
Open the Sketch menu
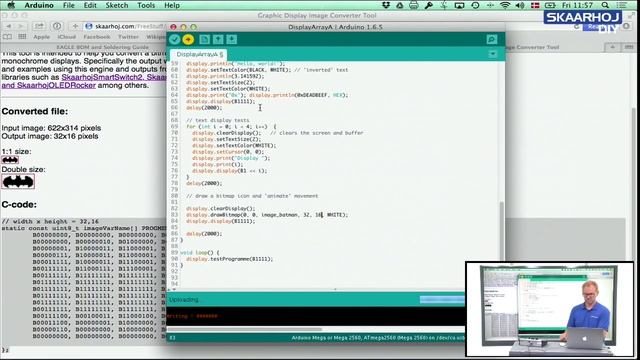[x=117, y=5]
